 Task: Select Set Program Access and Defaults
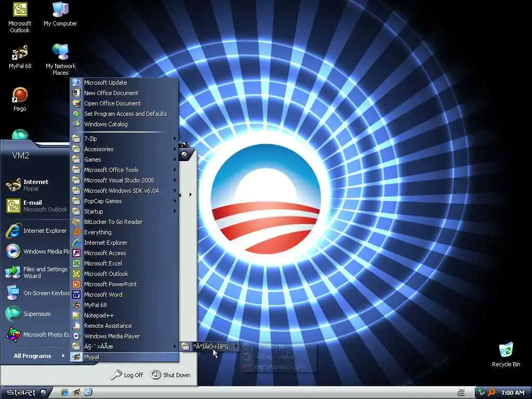[124, 114]
